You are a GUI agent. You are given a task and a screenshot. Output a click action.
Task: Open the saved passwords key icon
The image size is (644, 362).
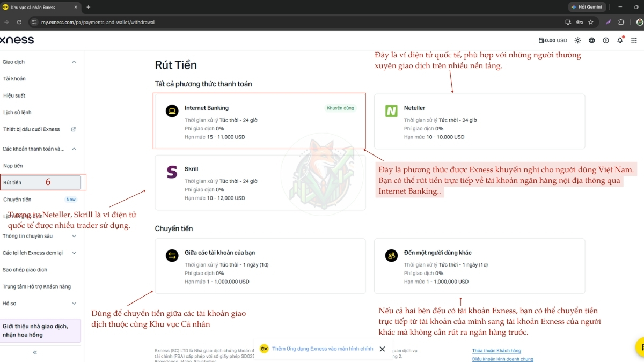coord(580,22)
